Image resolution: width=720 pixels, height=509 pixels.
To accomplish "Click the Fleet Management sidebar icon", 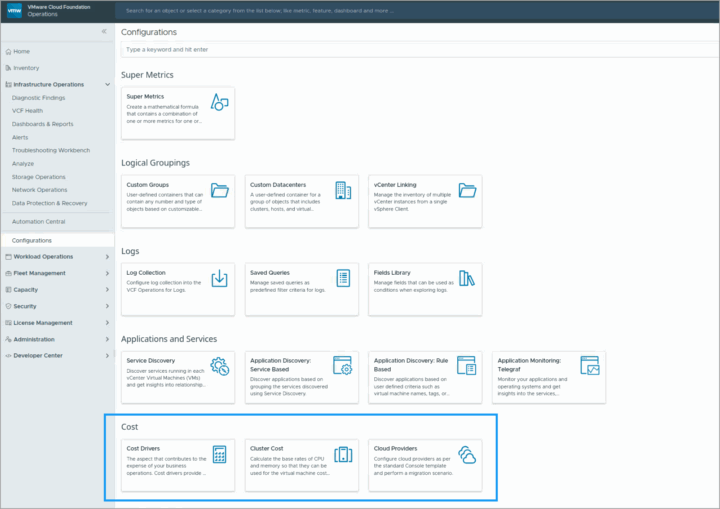I will (8, 273).
